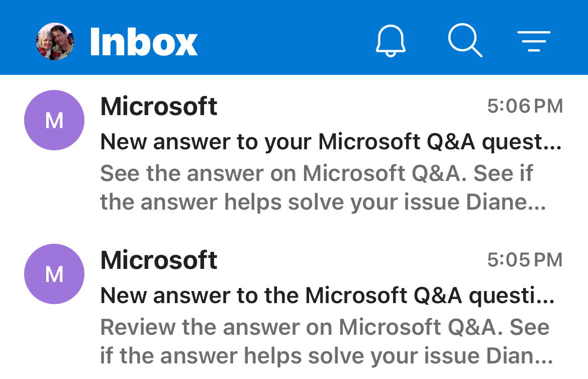The width and height of the screenshot is (588, 379).
Task: Tap the second Microsoft sender name
Action: click(x=159, y=260)
